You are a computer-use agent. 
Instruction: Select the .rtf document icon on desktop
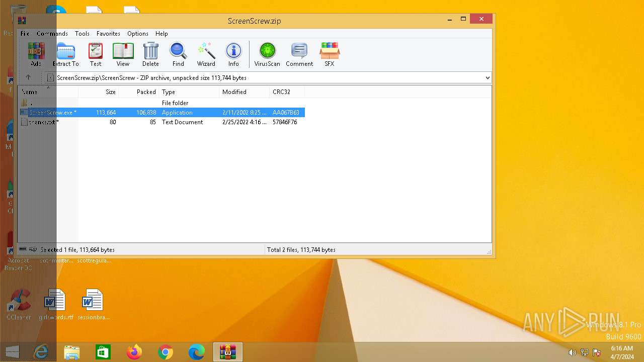tap(55, 305)
